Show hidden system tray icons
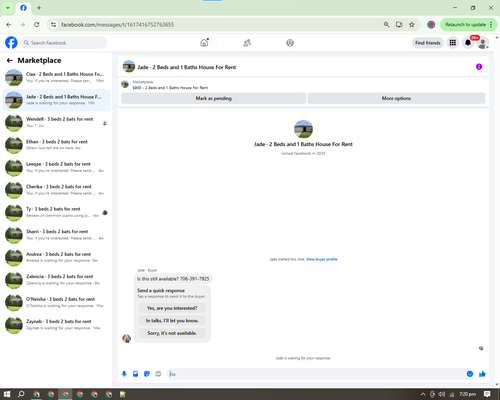This screenshot has height=400, width=500. click(423, 394)
